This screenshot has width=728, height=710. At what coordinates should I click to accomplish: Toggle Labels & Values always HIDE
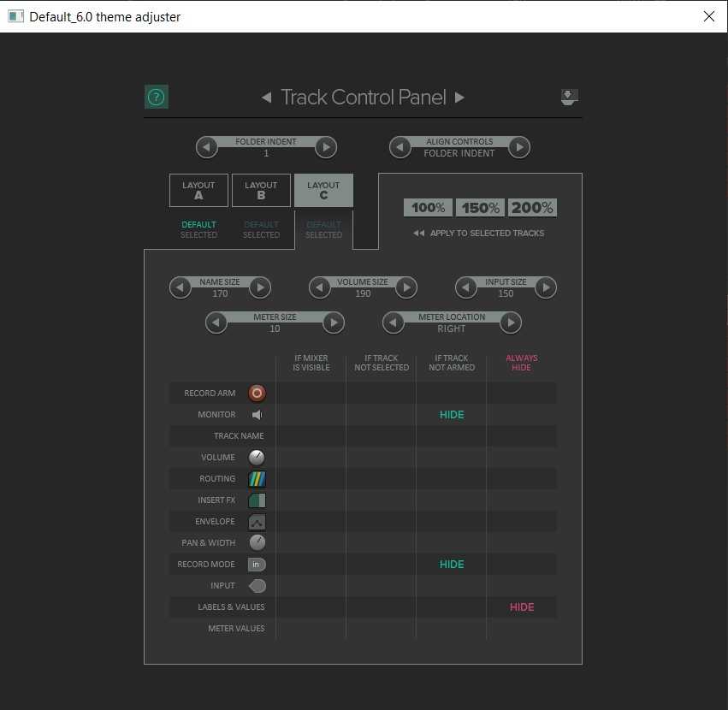522,606
